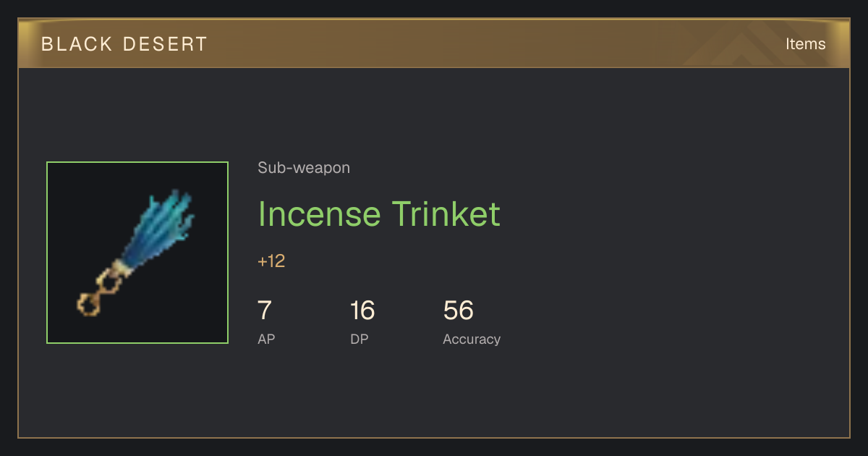Screen dimensions: 868x456
Task: Open the Items link in header
Action: 805,44
